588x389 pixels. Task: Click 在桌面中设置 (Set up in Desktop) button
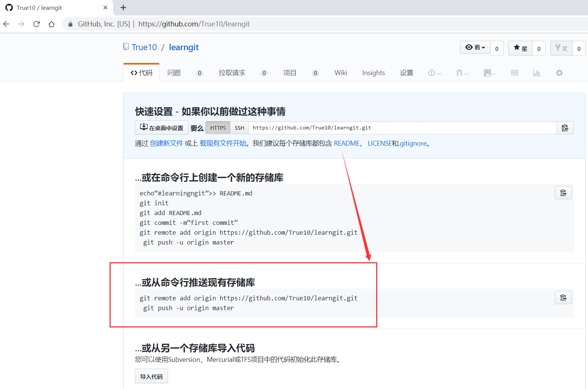click(162, 128)
